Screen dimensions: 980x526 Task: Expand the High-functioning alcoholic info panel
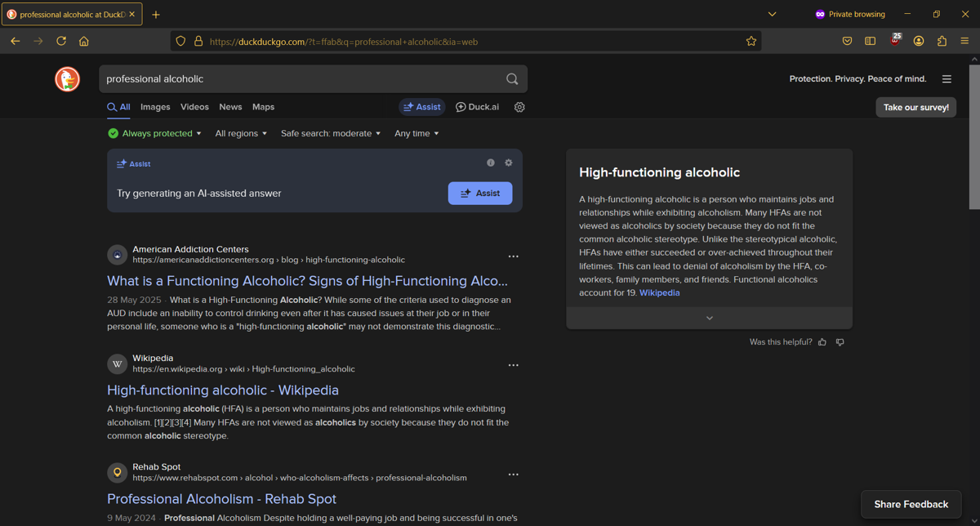709,318
